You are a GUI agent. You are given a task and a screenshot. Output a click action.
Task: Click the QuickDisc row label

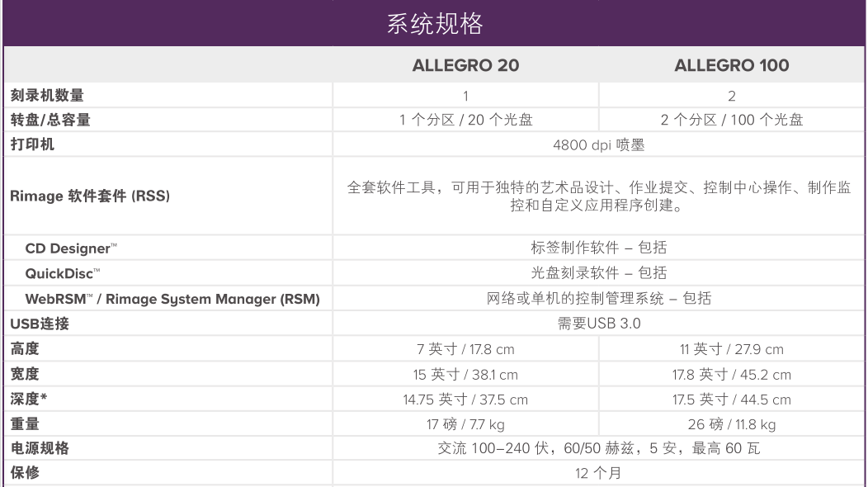(63, 273)
